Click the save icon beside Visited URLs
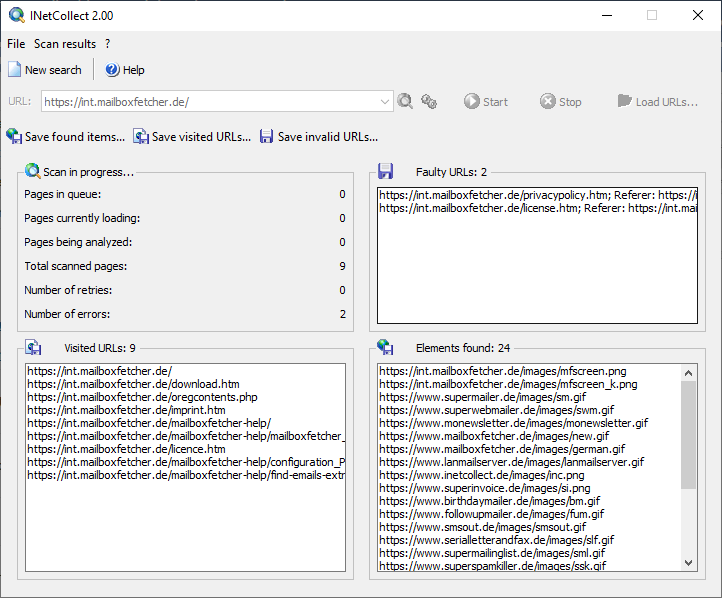Image resolution: width=722 pixels, height=598 pixels. coord(33,348)
